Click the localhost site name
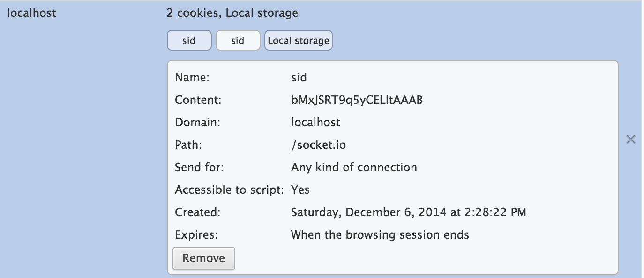The width and height of the screenshot is (644, 278). (x=31, y=13)
